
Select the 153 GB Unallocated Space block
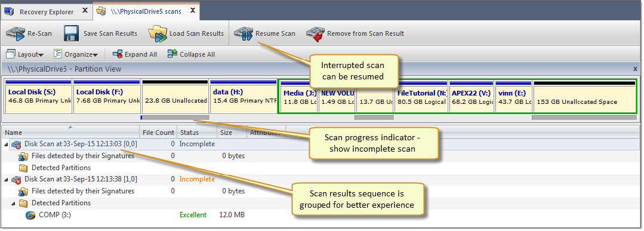584,97
